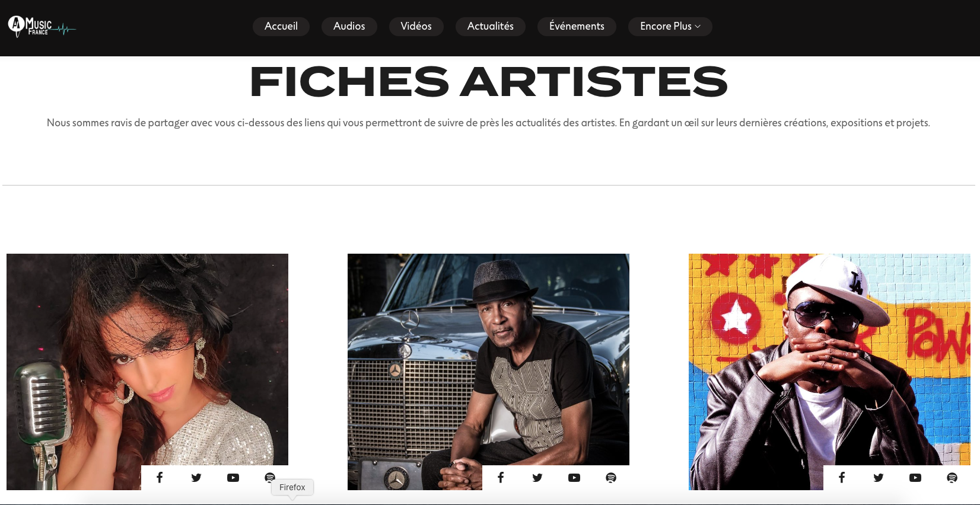
Task: Click Facebook icon under Mercedes car photo
Action: pos(501,478)
